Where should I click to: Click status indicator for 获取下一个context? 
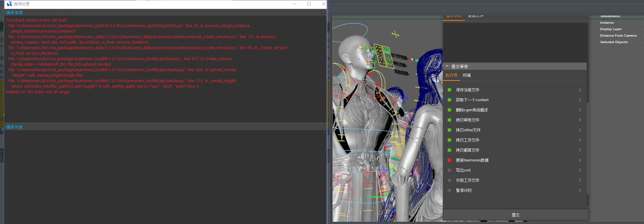(x=449, y=100)
